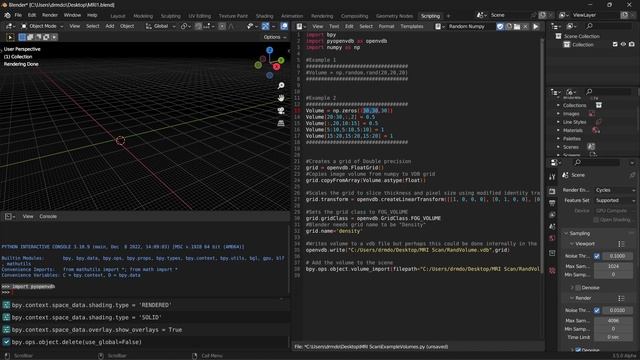The image size is (640, 360).
Task: Toggle viewport overlays button in header
Action: click(284, 27)
